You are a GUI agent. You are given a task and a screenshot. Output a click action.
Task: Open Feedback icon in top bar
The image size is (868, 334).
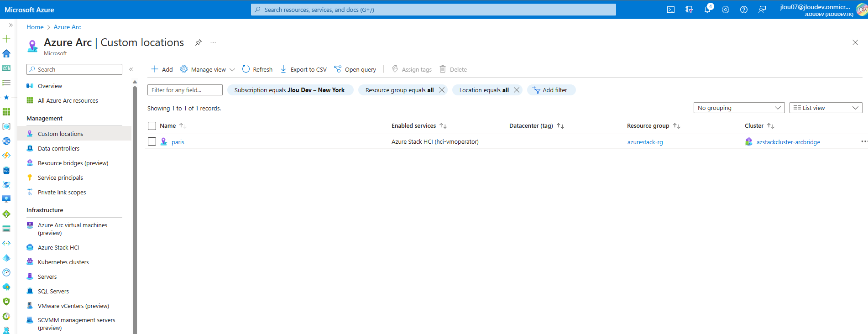(762, 10)
